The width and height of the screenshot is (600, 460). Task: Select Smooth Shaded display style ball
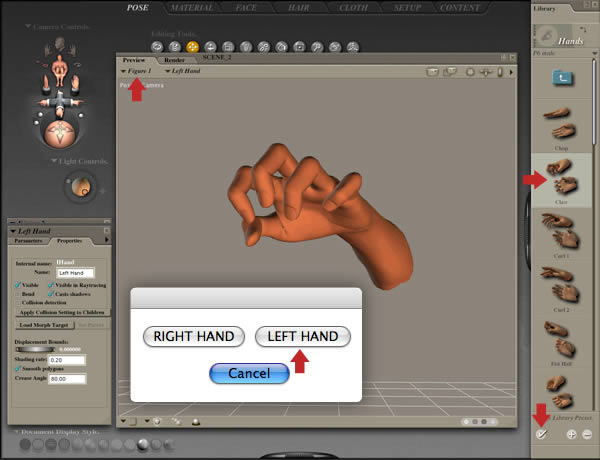pyautogui.click(x=143, y=445)
